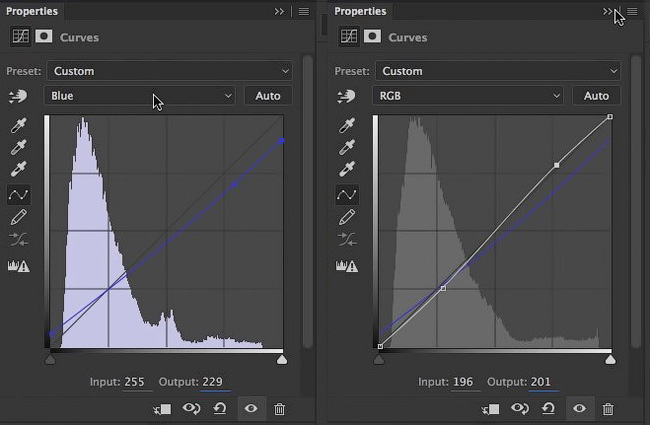The width and height of the screenshot is (650, 425).
Task: Select edit points curve tool, left panel
Action: click(x=19, y=194)
